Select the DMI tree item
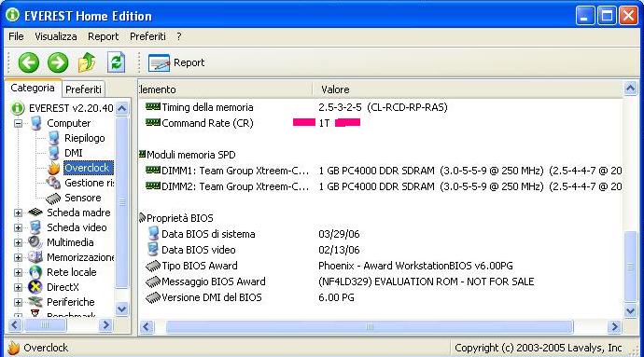Screen dimensions: 644x357 (74, 153)
